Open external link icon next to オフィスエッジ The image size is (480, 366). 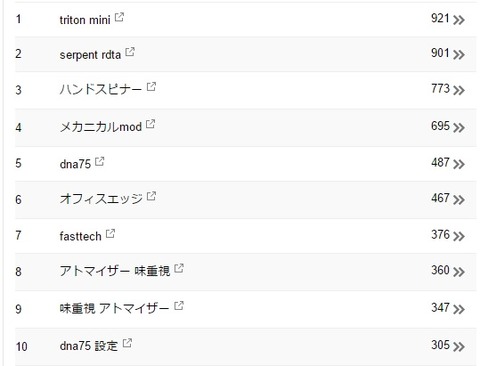pos(151,196)
